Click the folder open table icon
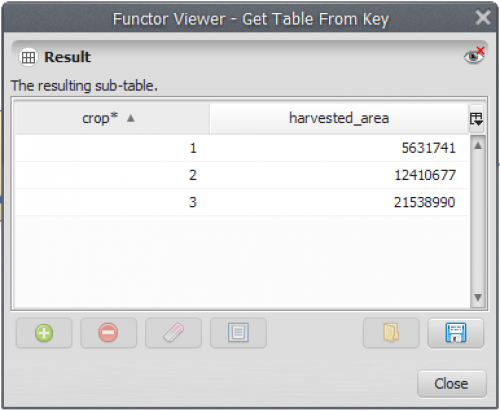 [391, 333]
